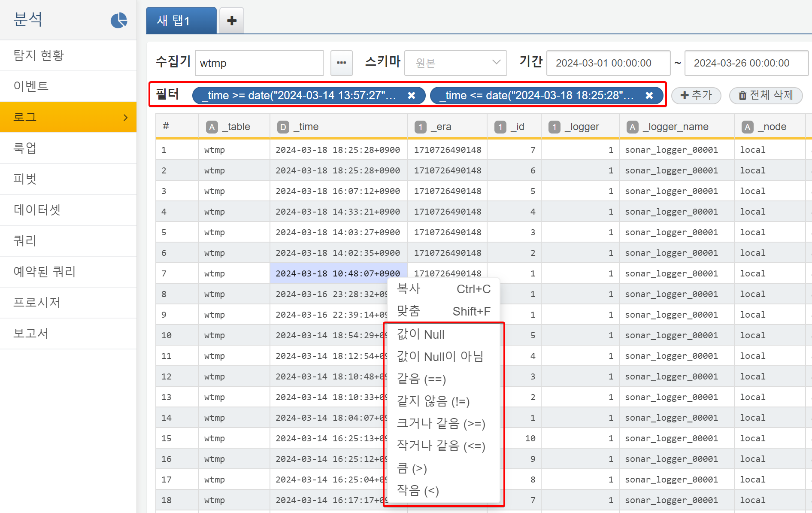The width and height of the screenshot is (812, 513).
Task: Choose 크거나 같음 (>=) filter option
Action: 444,424
